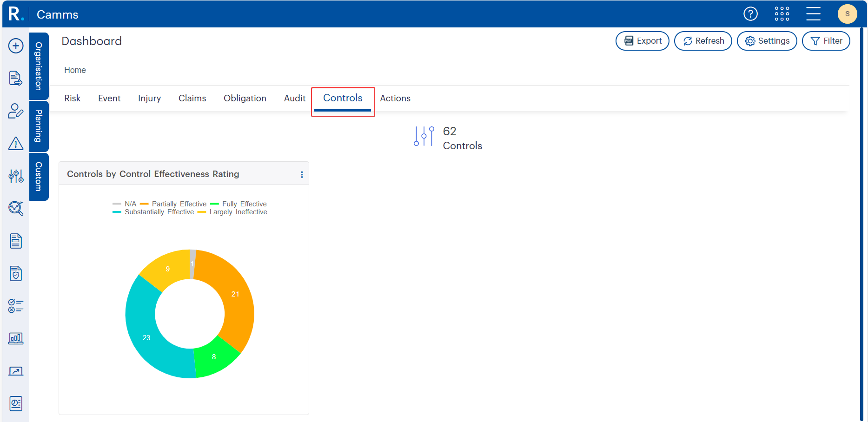This screenshot has width=868, height=422.
Task: Click the Camms R logo
Action: [x=16, y=14]
